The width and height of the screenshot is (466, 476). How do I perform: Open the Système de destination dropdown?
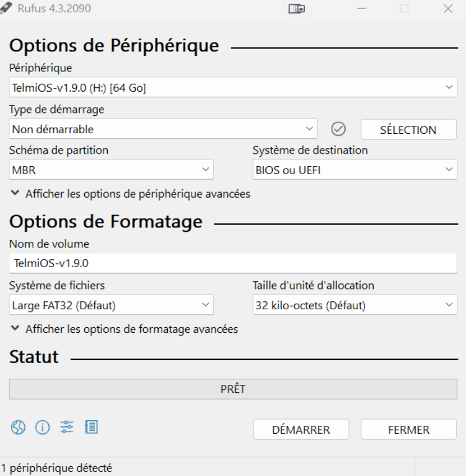[354, 170]
